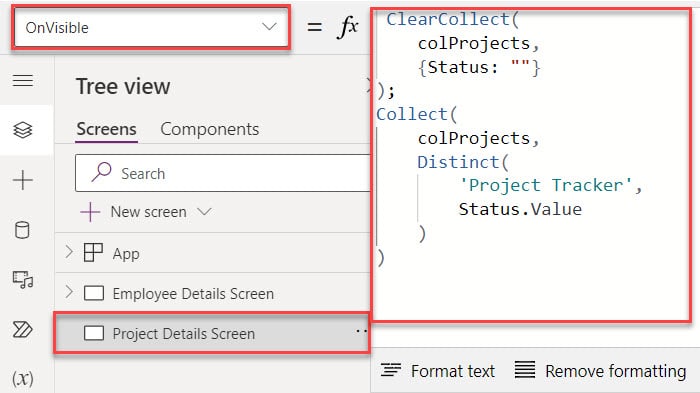Click 'Project Tracker' in the formula

point(546,185)
